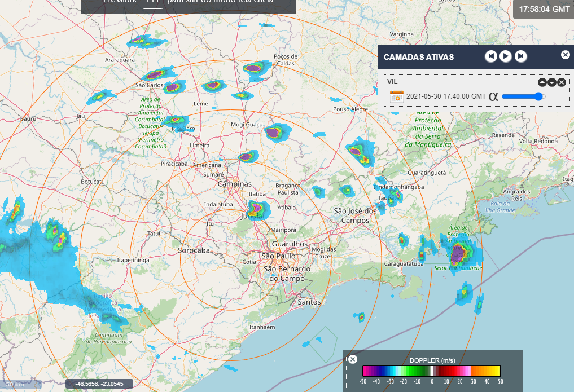Image resolution: width=574 pixels, height=392 pixels.
Task: Click the Itanhaém coastal label
Action: tap(262, 327)
